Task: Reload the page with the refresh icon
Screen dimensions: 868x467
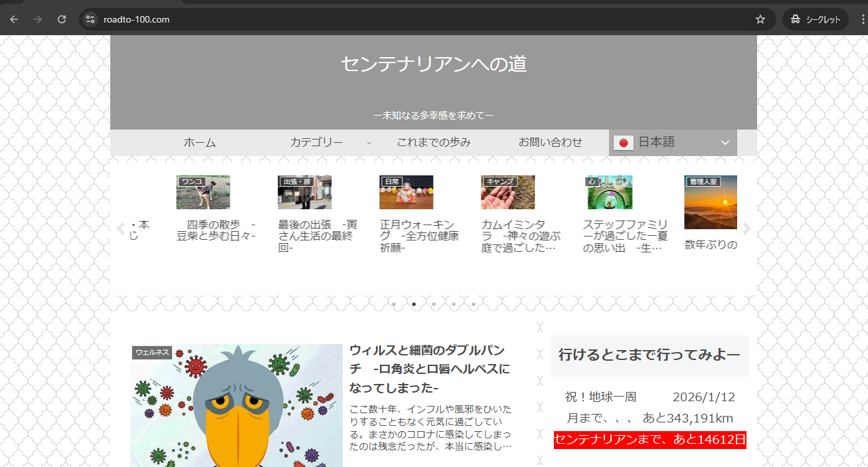Action: (62, 19)
